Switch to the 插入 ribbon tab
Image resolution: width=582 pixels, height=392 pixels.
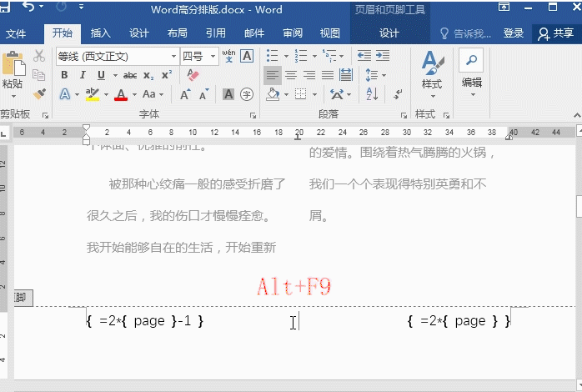coord(100,33)
